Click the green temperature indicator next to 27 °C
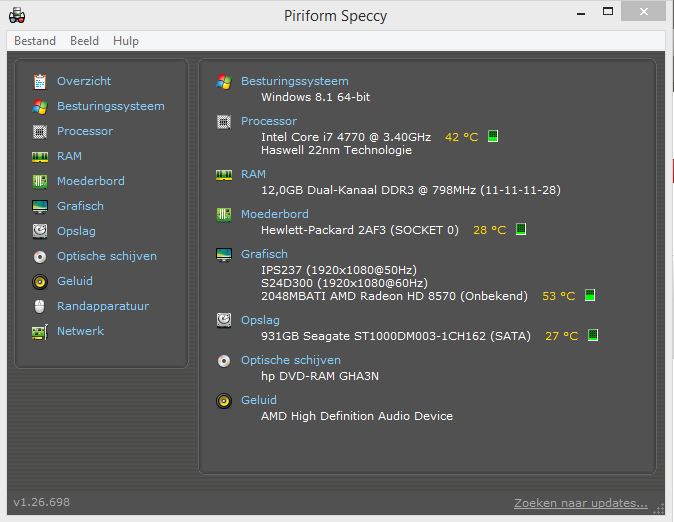This screenshot has height=522, width=674. click(x=593, y=335)
